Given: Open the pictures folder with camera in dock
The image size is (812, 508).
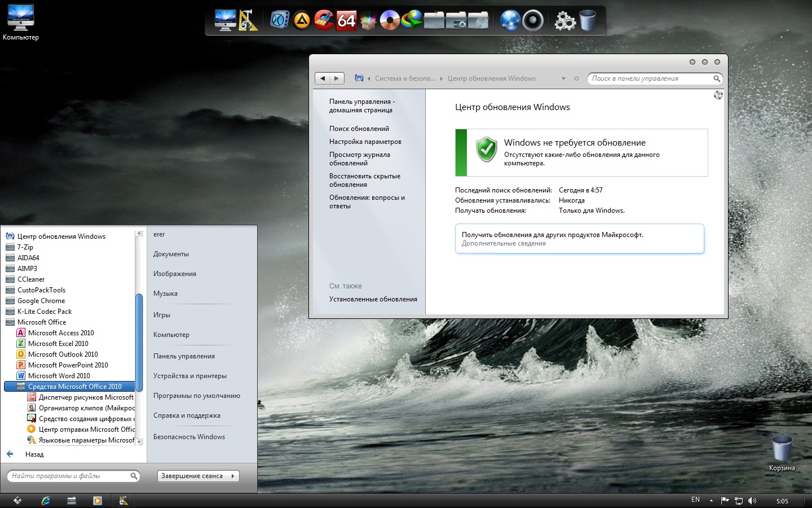Looking at the screenshot, I should point(456,21).
